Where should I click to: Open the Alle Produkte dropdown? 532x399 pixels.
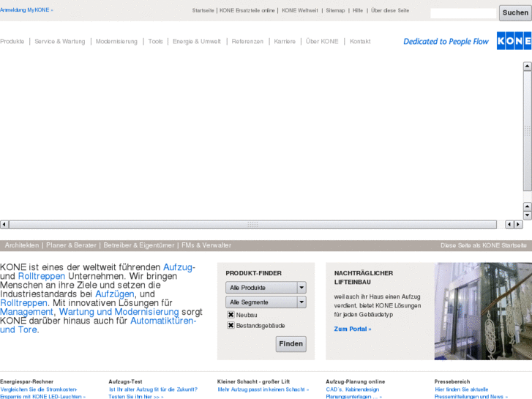266,288
